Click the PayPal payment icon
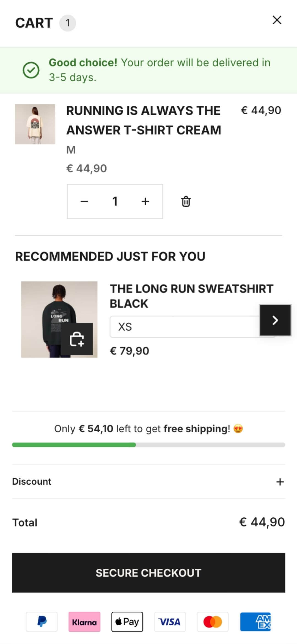The image size is (297, 644). [x=42, y=622]
